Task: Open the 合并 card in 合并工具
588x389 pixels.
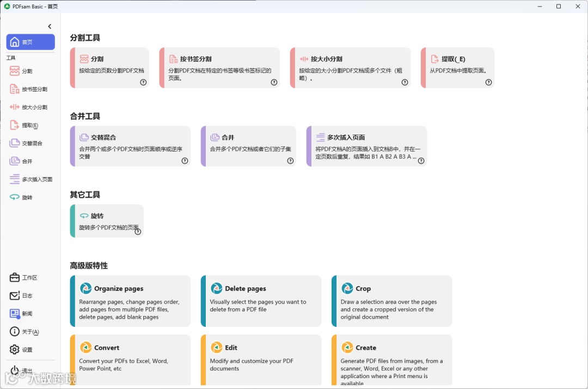Action: (x=248, y=147)
